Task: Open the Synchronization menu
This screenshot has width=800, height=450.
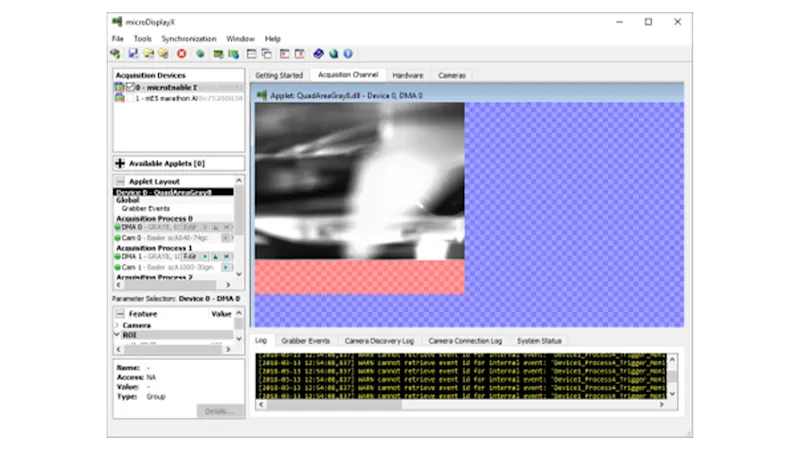Action: coord(189,38)
